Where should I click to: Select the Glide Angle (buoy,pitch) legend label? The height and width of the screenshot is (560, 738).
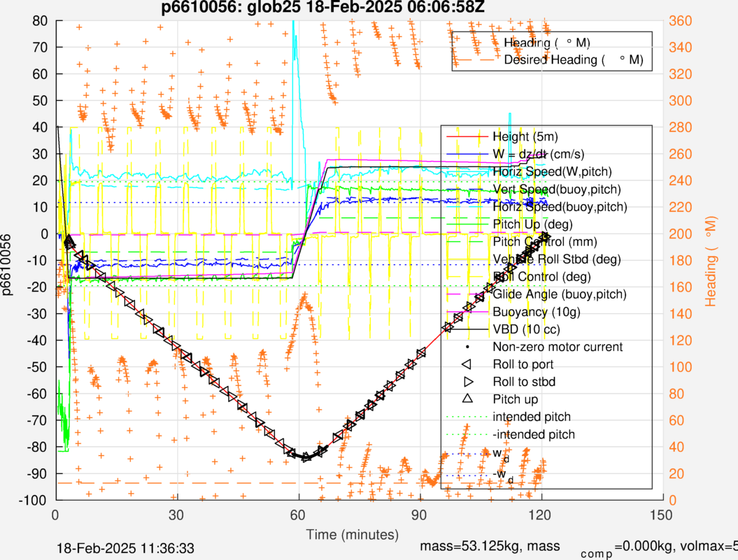[560, 294]
